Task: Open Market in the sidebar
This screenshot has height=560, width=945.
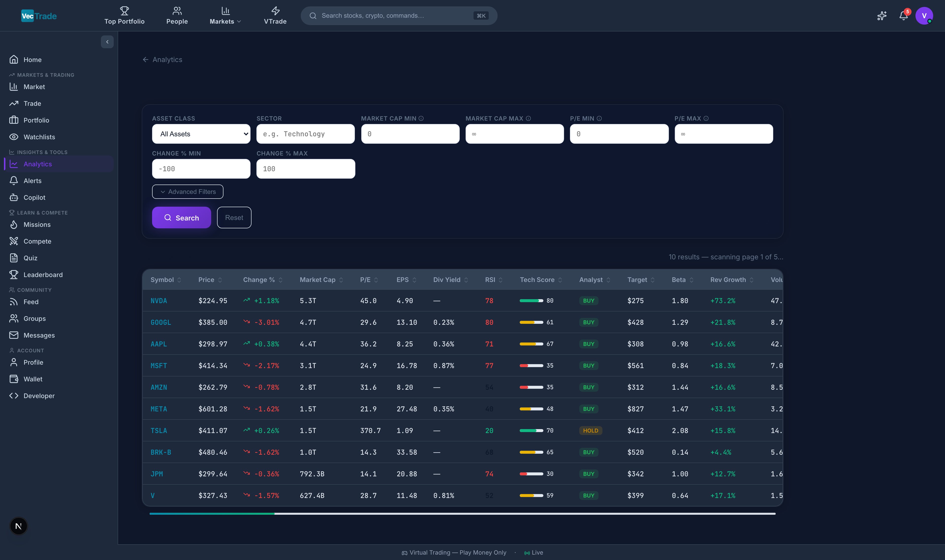Action: pyautogui.click(x=59, y=87)
